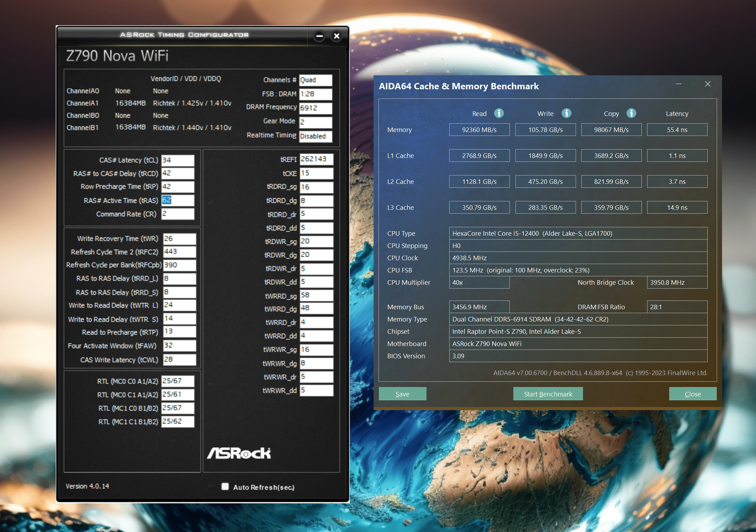Click the tRDWR_sg value field

pos(317,241)
